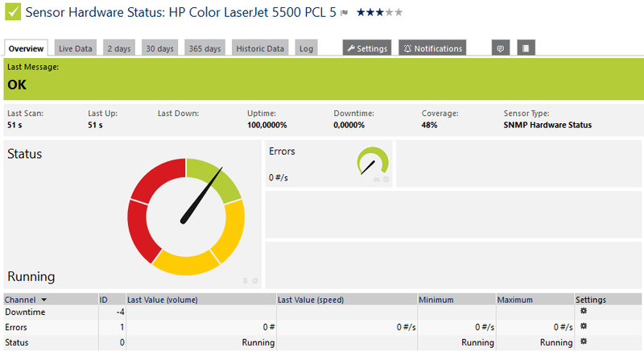Image resolution: width=644 pixels, height=352 pixels.
Task: Click the gear icon in Errors gauge panel
Action: click(386, 180)
